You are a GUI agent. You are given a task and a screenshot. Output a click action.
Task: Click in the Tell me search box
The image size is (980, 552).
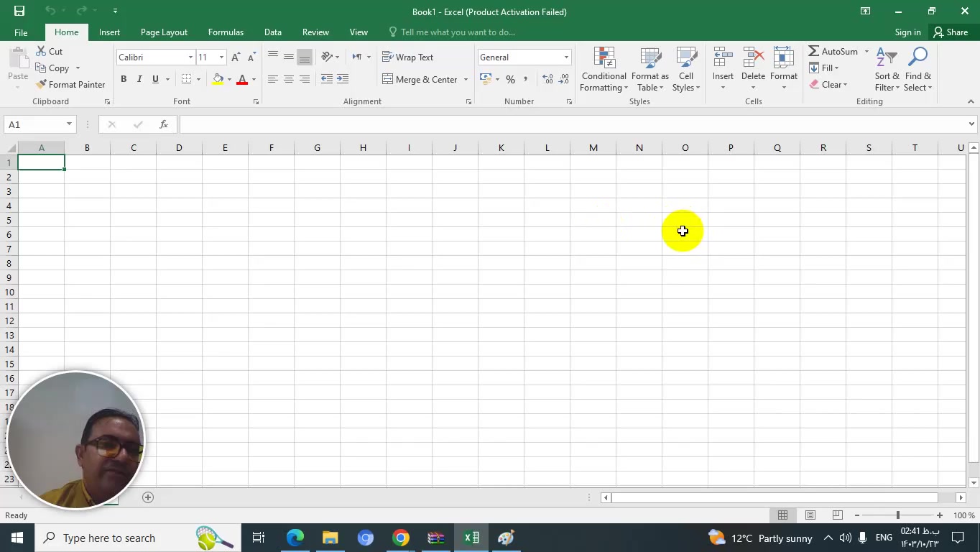pos(458,32)
